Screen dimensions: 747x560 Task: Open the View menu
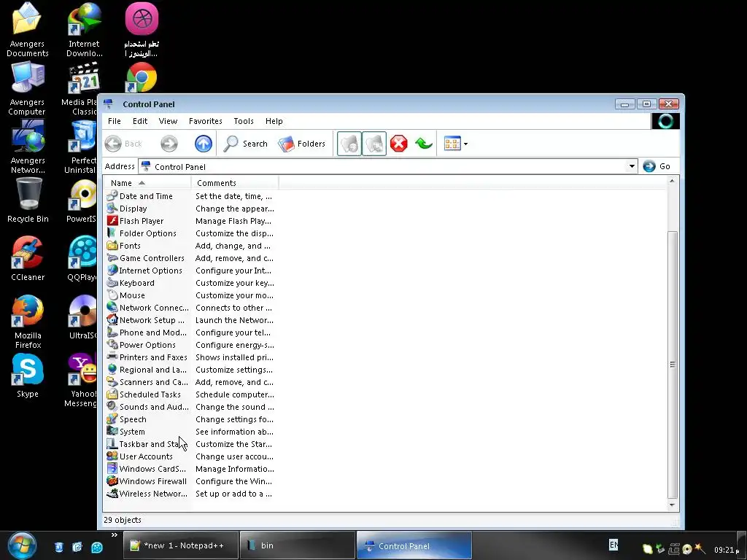click(x=168, y=121)
